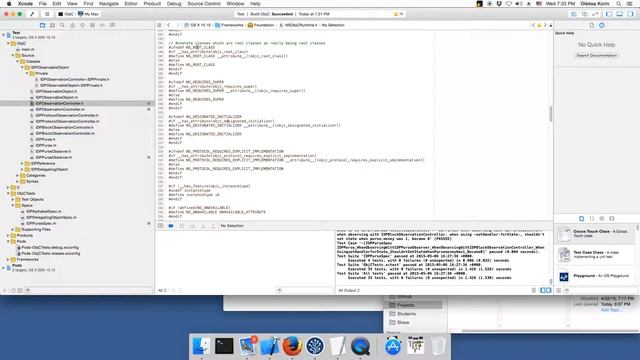Expand the Test Objects folder

point(13,200)
